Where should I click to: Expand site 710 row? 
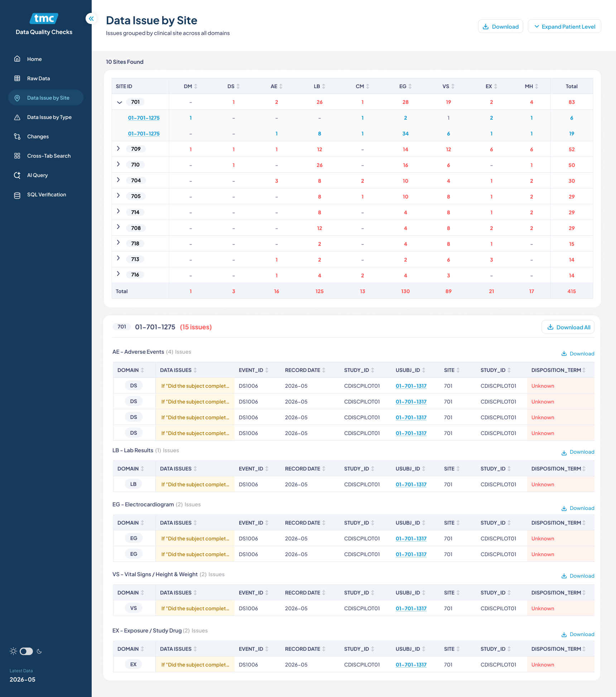pyautogui.click(x=118, y=164)
